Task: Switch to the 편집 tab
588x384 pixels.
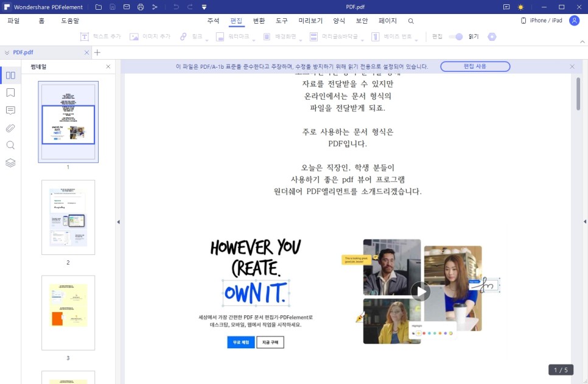Action: 236,21
